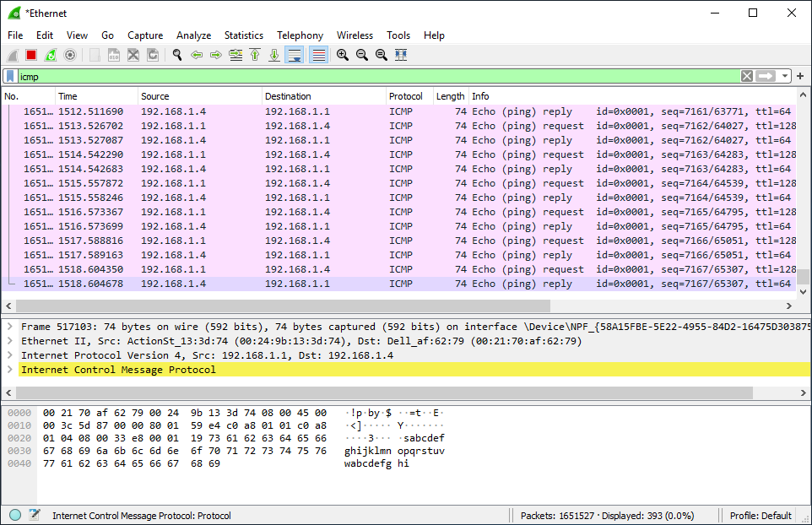The width and height of the screenshot is (812, 525).
Task: Open the display filter bookmark menu
Action: 10,77
